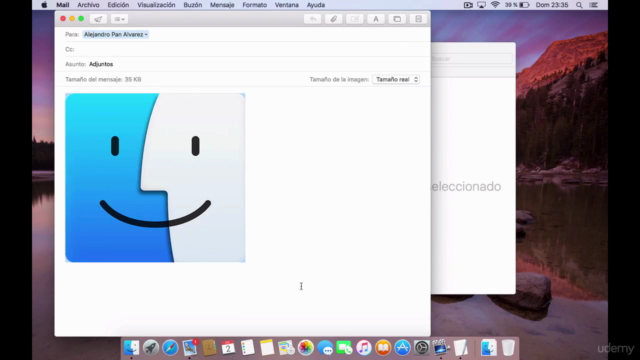The image size is (640, 360).
Task: Open Launchpad rocket icon in the Dock
Action: (151, 348)
